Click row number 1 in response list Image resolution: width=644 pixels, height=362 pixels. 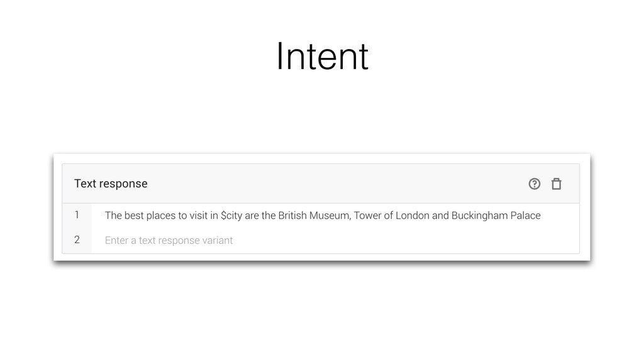[x=77, y=215]
